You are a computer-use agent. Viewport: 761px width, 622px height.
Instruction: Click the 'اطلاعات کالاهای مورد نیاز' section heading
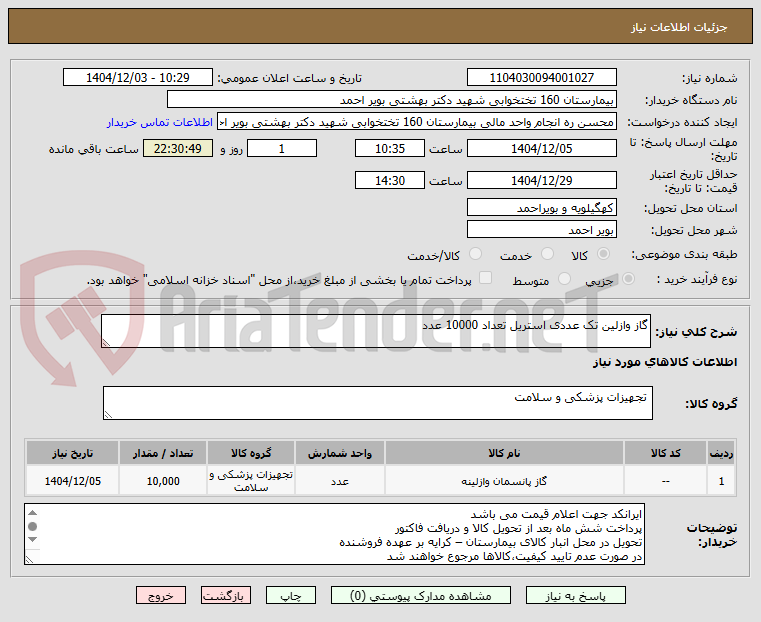665,362
